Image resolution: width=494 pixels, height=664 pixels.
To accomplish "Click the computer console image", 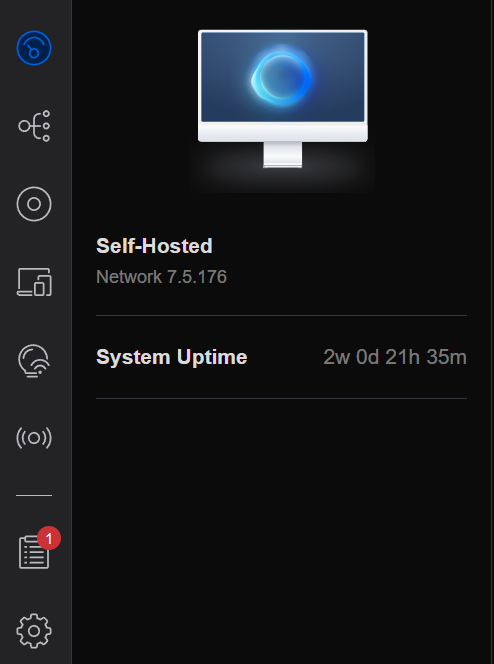I will 283,99.
